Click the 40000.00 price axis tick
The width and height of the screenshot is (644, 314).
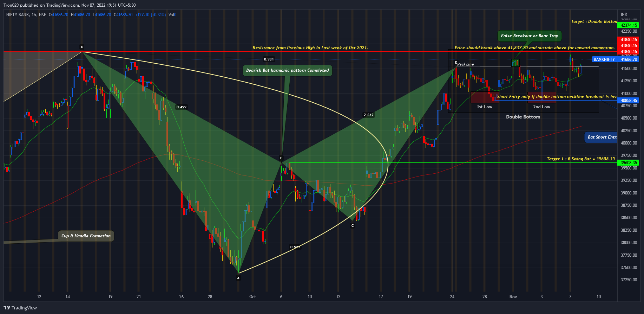tap(629, 143)
